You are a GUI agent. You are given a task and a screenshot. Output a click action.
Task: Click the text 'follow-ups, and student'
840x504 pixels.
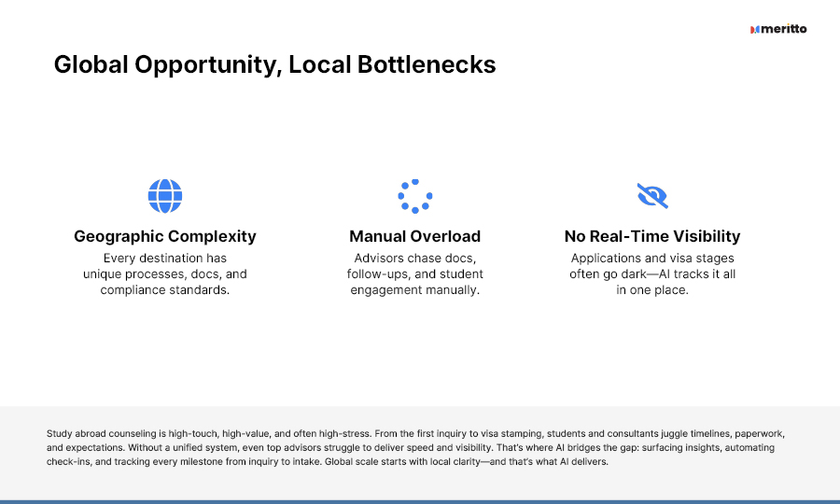coord(415,274)
